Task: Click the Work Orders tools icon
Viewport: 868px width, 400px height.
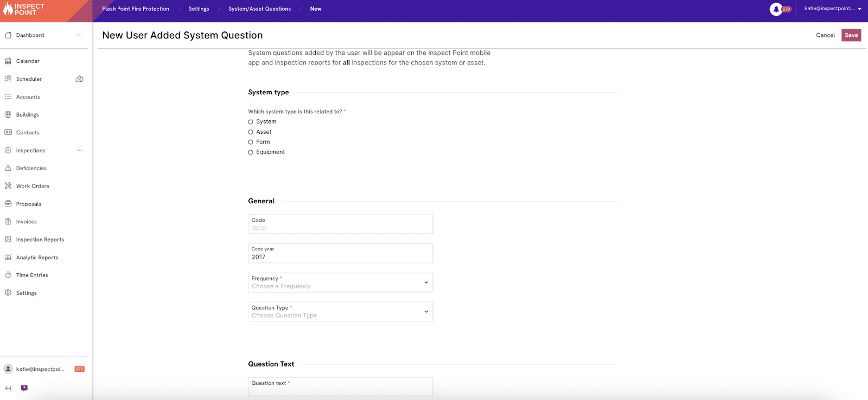Action: 8,186
